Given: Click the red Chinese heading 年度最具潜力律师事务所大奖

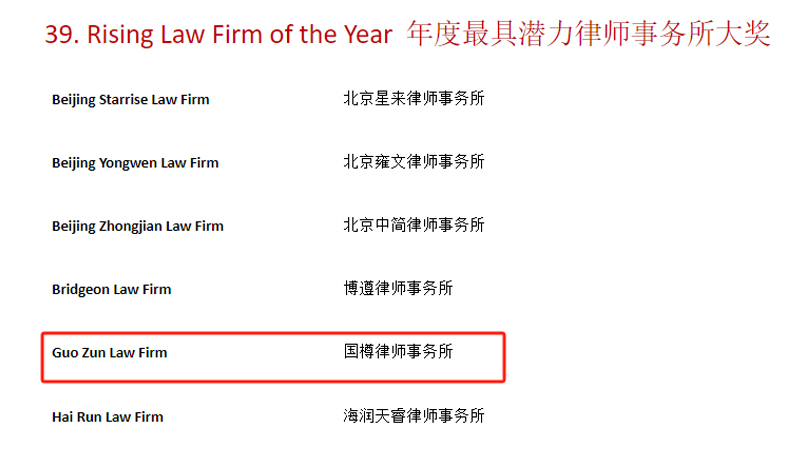Looking at the screenshot, I should click(589, 33).
